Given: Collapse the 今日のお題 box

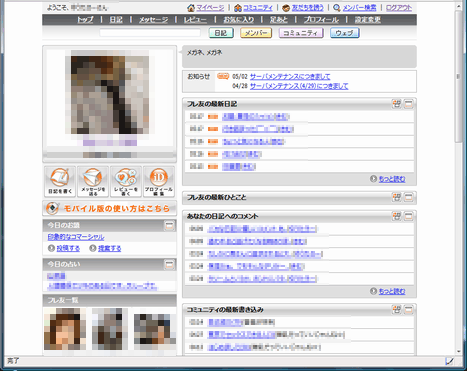Looking at the screenshot, I should [x=169, y=225].
